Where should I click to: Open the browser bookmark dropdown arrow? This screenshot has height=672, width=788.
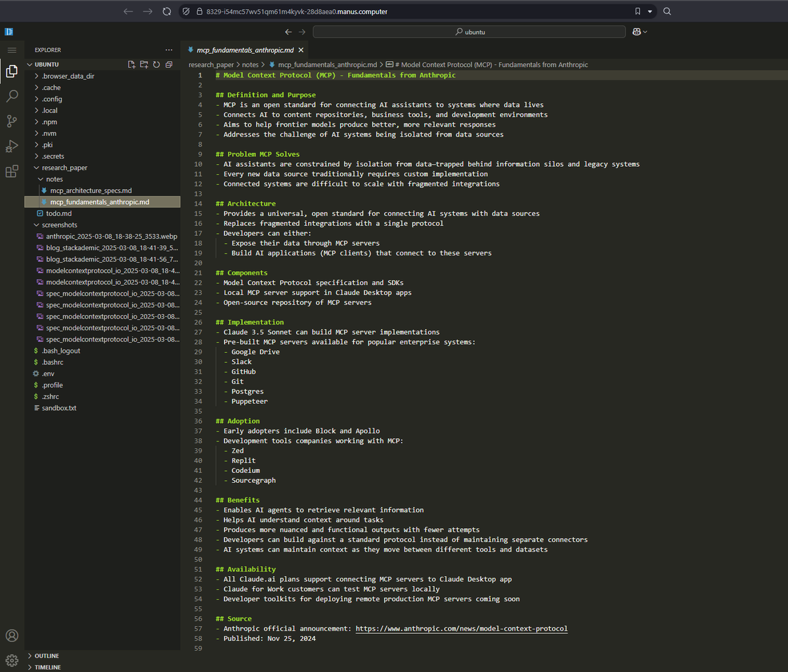click(650, 11)
